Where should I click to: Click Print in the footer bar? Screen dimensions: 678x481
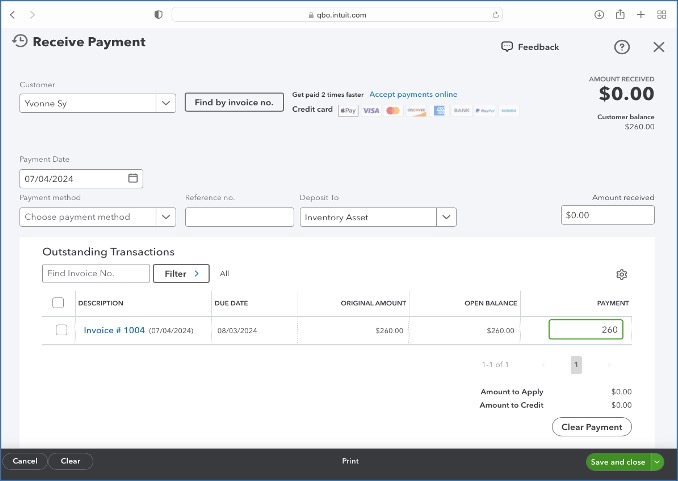pyautogui.click(x=350, y=461)
